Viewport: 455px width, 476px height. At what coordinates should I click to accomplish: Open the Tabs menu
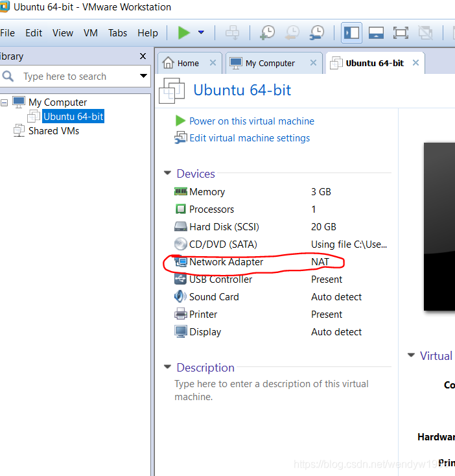pos(118,33)
